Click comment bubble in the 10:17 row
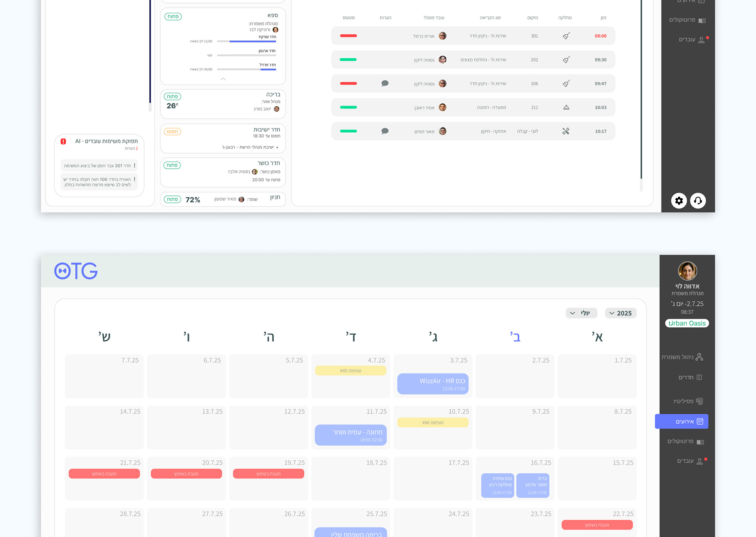The width and height of the screenshot is (756, 537). point(385,131)
